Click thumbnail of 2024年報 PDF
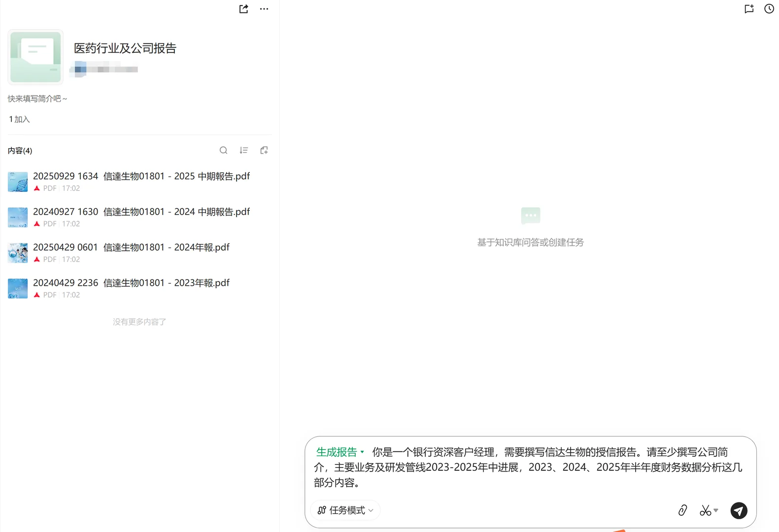Viewport: 779px width, 532px height. click(18, 253)
